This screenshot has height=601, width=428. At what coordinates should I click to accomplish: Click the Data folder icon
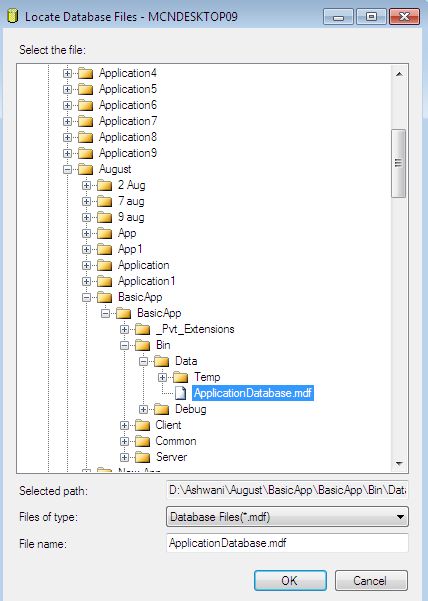click(162, 361)
